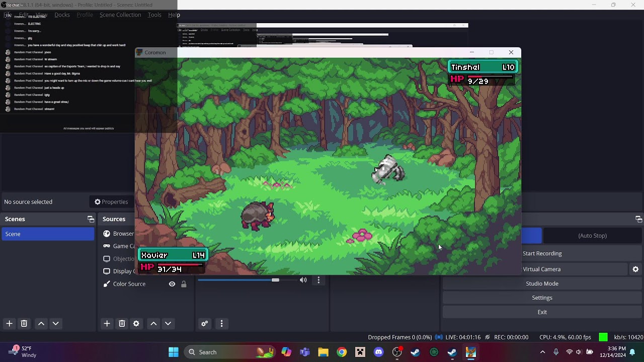Screen dimensions: 644x362
Task: Open source properties with the Sources gear icon
Action: tap(136, 324)
